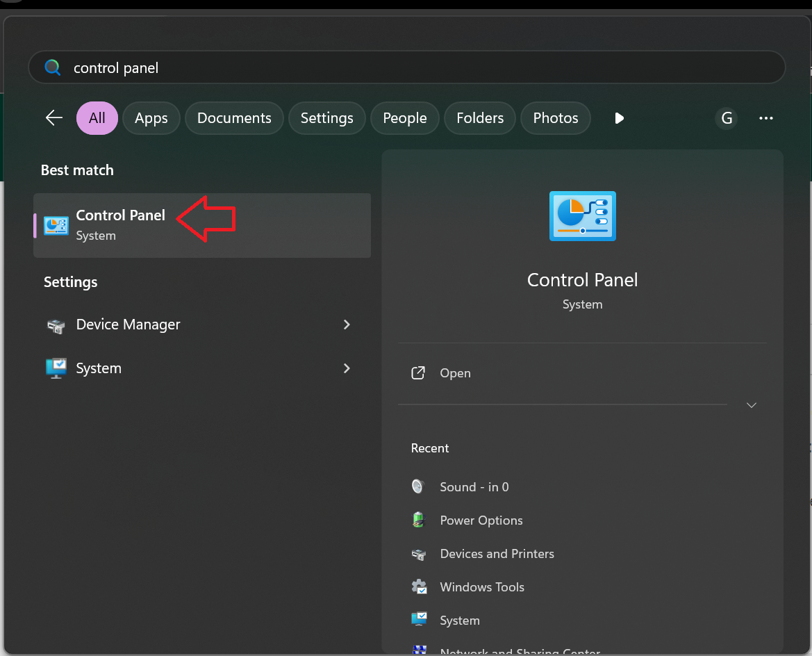Expand the System settings result chevron
This screenshot has height=656, width=812.
pos(347,368)
